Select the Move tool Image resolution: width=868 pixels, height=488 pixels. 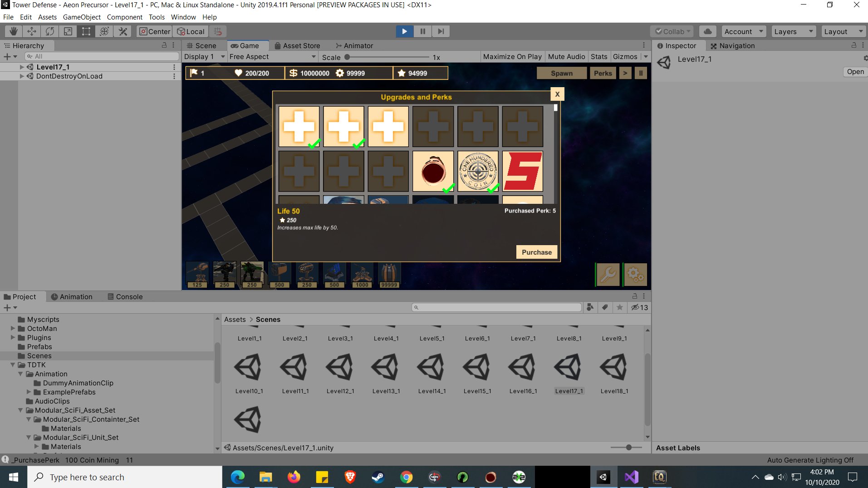[32, 31]
